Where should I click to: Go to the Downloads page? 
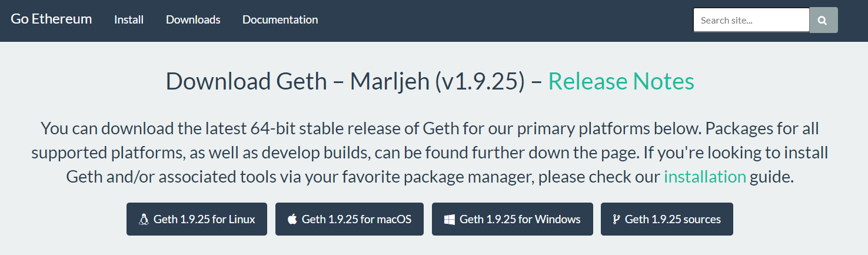click(x=193, y=19)
